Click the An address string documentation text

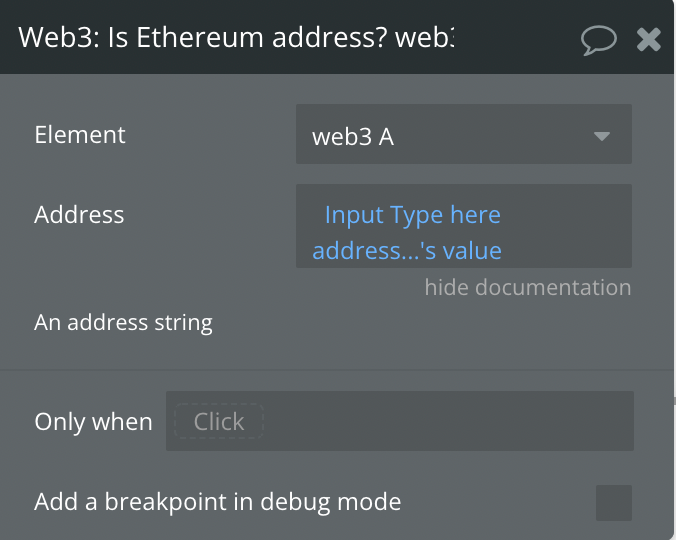[x=123, y=323]
